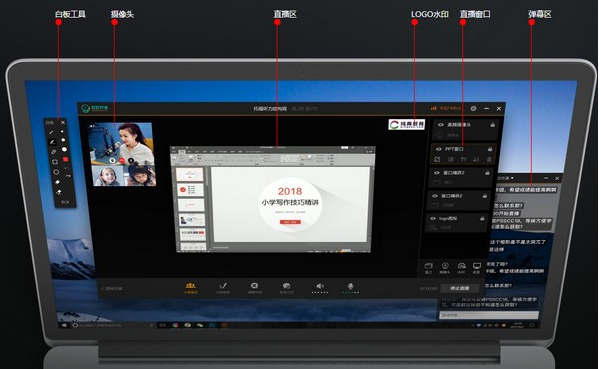Open the Windows Start button
Screen dimensions: 601x369
pyautogui.click(x=64, y=325)
